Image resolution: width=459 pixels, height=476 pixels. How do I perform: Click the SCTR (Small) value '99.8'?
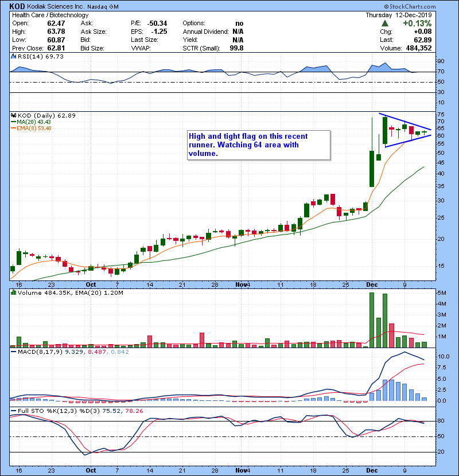tap(236, 48)
